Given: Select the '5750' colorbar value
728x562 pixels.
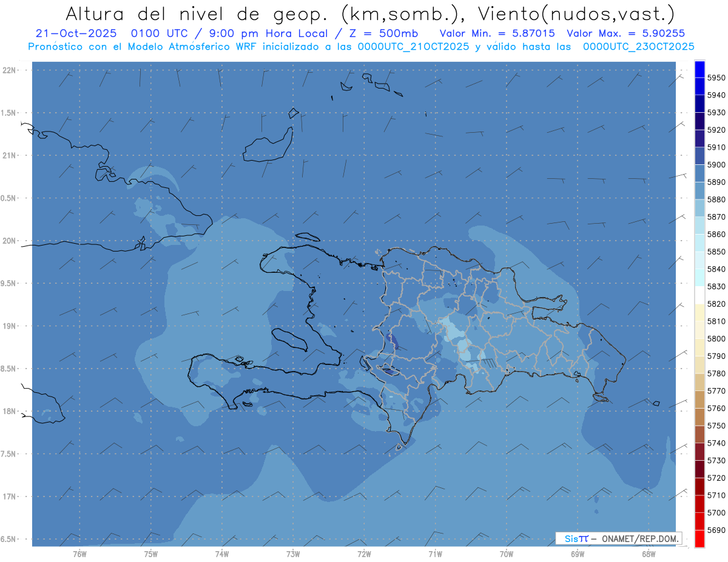Looking at the screenshot, I should pos(716,426).
